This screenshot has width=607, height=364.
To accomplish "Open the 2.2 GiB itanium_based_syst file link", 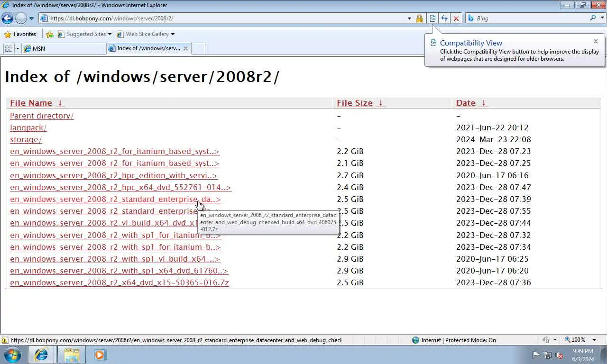I will [x=115, y=151].
